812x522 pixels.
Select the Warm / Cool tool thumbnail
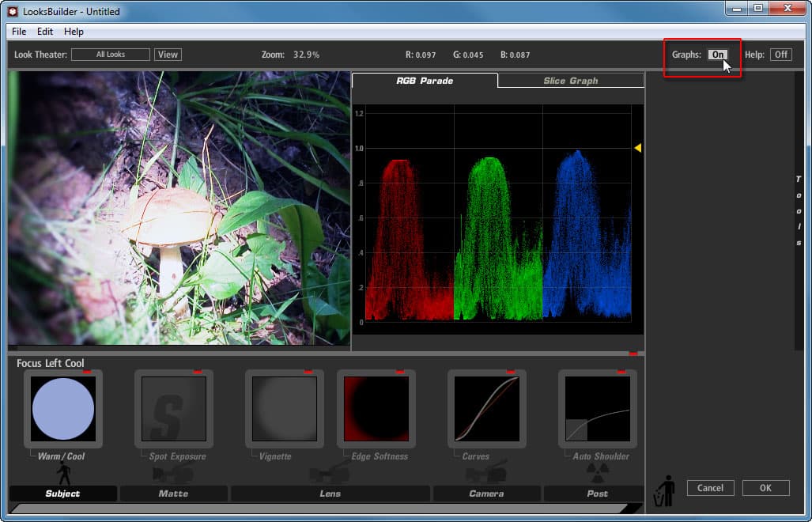pyautogui.click(x=63, y=409)
